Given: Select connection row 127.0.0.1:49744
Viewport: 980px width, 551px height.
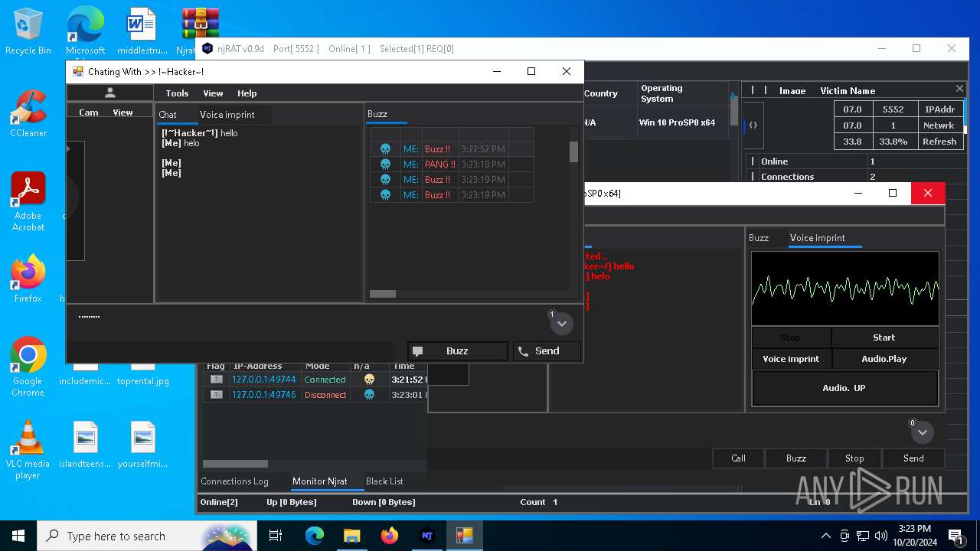Looking at the screenshot, I should (x=315, y=380).
